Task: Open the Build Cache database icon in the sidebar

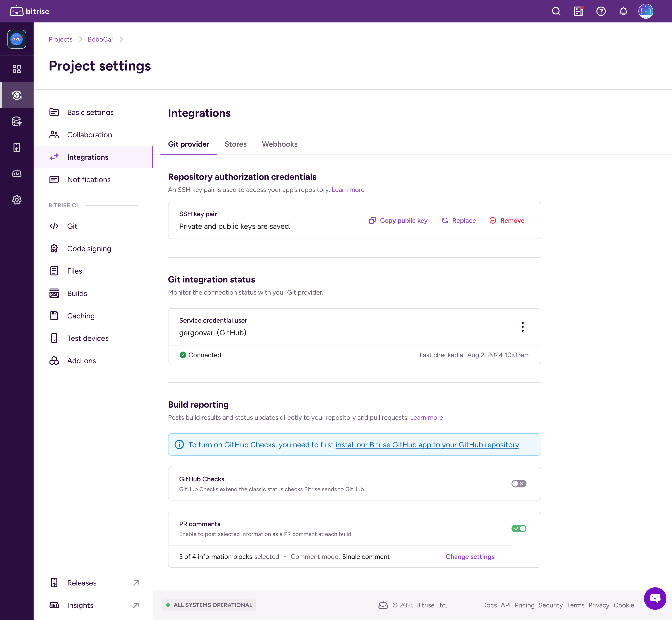Action: (17, 121)
